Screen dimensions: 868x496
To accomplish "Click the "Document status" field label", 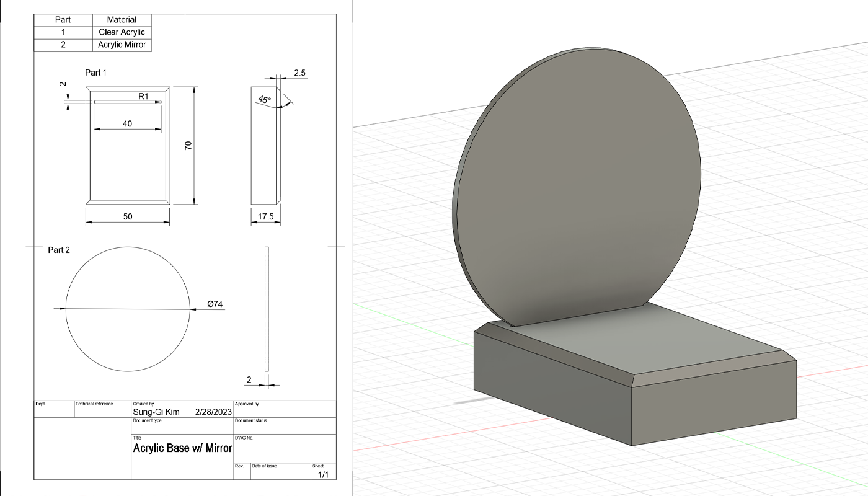I will click(x=250, y=420).
